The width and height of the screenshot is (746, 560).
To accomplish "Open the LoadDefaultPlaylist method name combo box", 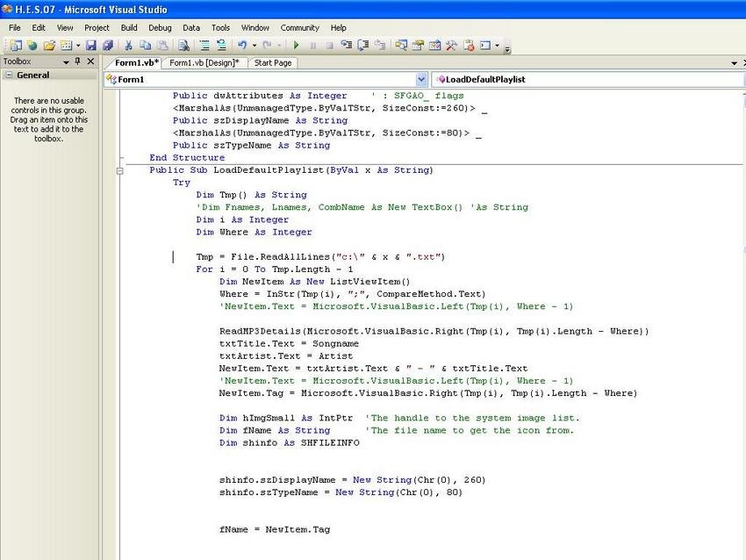I will click(x=588, y=80).
